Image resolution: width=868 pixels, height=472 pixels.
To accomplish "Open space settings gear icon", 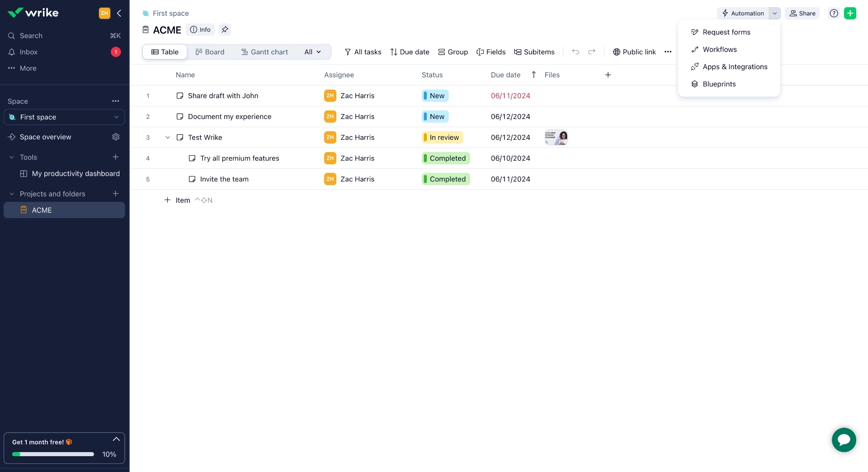I will click(x=116, y=137).
